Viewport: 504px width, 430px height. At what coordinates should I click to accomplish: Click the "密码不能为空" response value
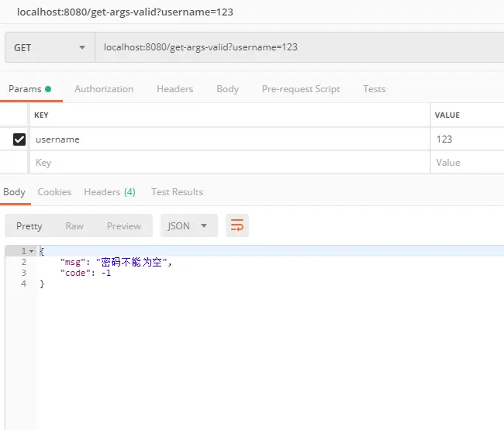[x=132, y=263]
